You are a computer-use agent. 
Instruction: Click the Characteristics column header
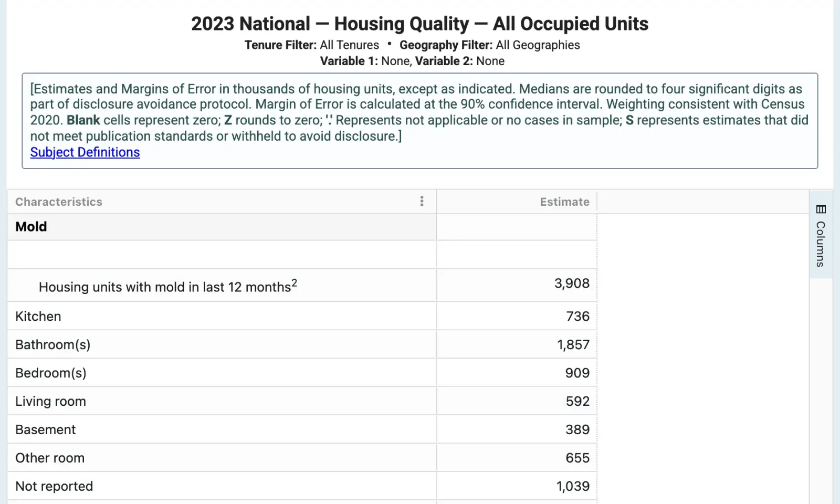(59, 202)
